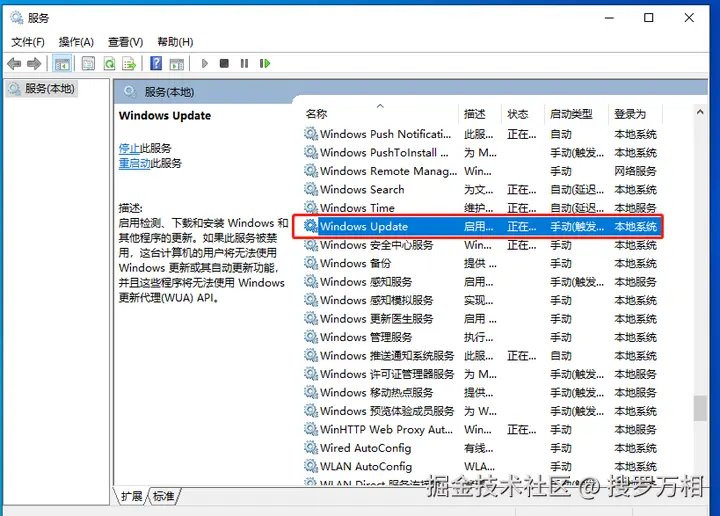
Task: Click gear icon of Windows 备份 row
Action: (x=311, y=263)
